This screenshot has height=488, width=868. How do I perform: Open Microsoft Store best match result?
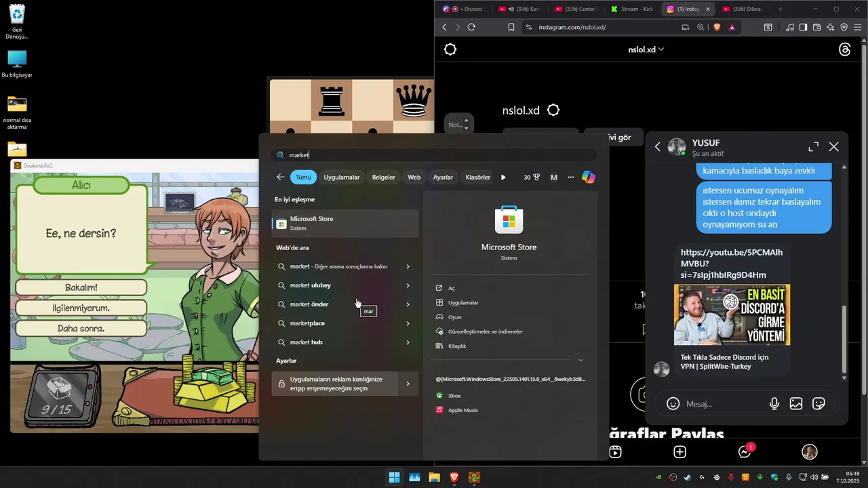click(x=345, y=223)
